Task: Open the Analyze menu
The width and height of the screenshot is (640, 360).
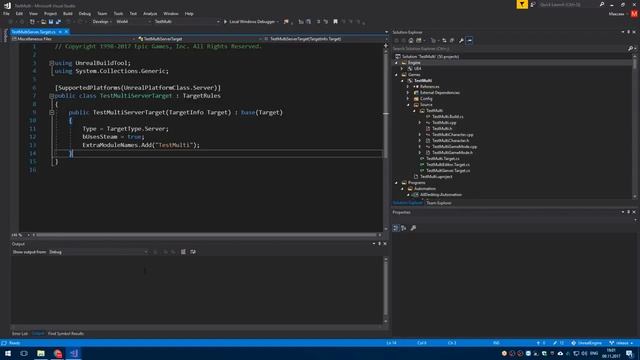Action: pos(150,13)
